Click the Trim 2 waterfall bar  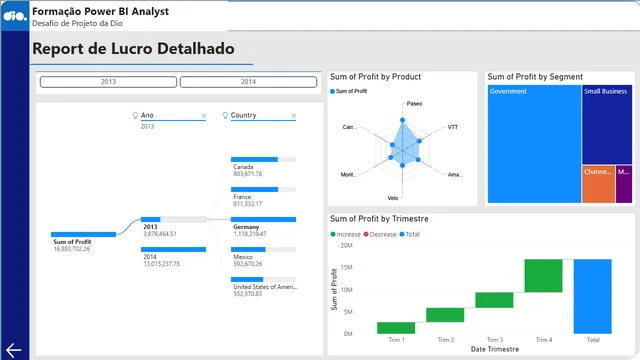pyautogui.click(x=445, y=315)
